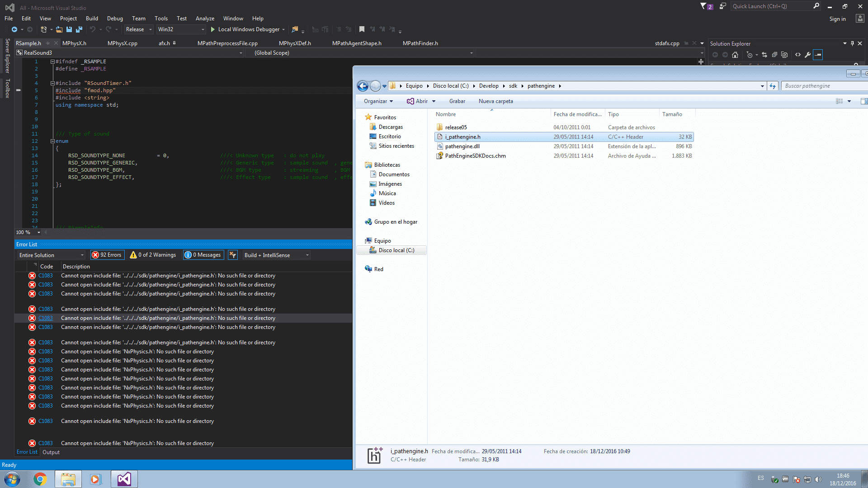Toggle 0 Messages filter checkbox
Image resolution: width=868 pixels, height=488 pixels.
(x=202, y=255)
